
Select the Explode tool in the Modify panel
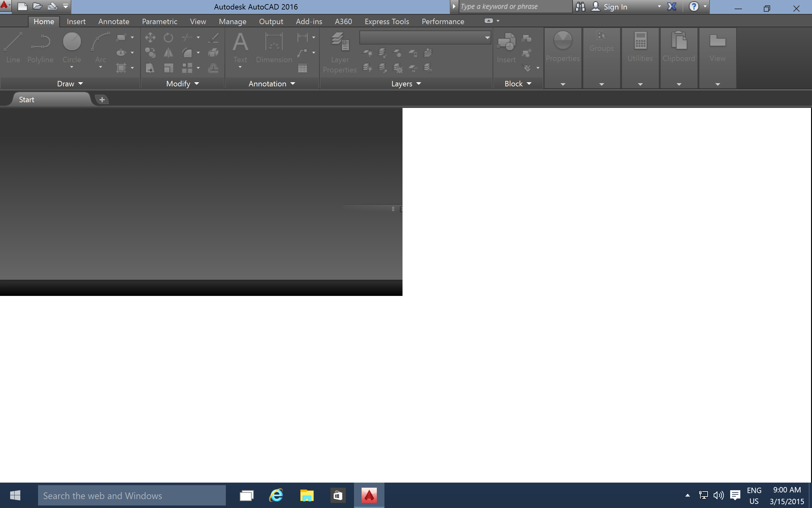click(213, 53)
